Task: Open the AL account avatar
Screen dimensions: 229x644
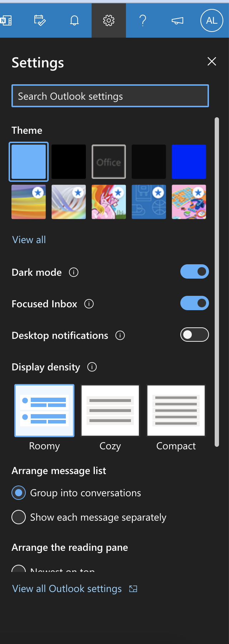Action: pos(212,20)
